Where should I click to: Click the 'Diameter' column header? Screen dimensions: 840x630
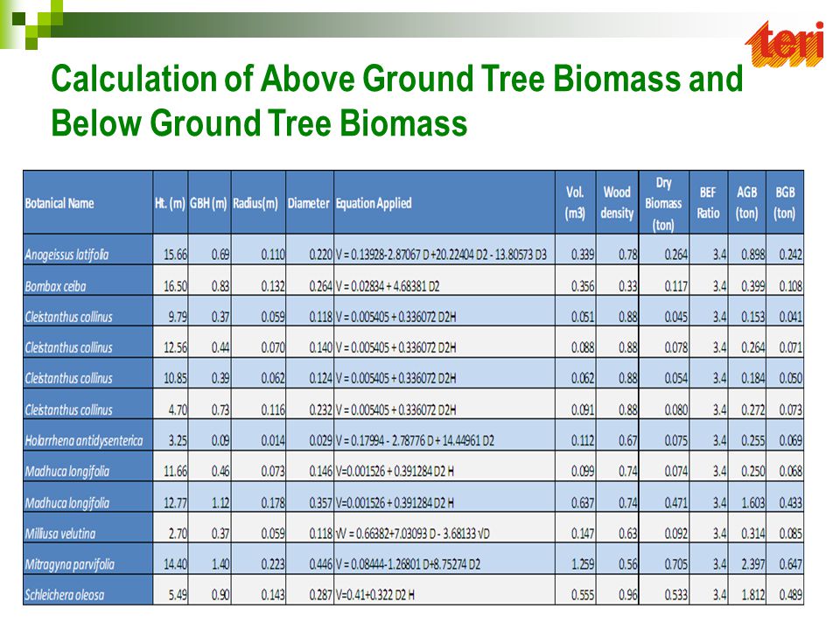coord(309,203)
